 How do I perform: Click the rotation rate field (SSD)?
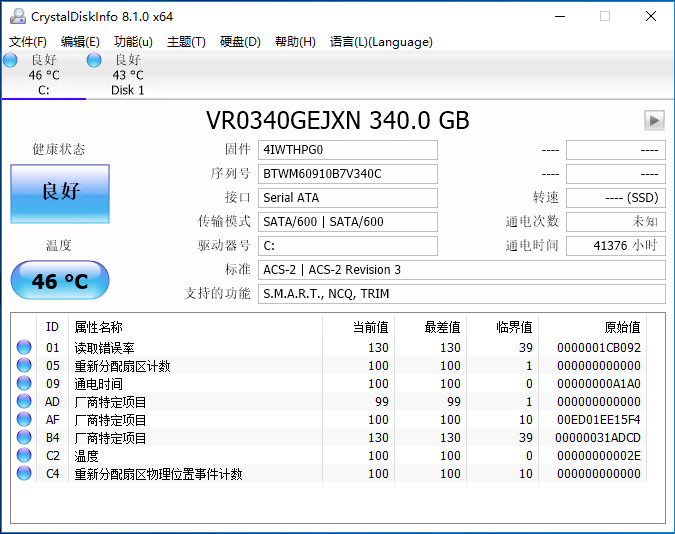(616, 198)
